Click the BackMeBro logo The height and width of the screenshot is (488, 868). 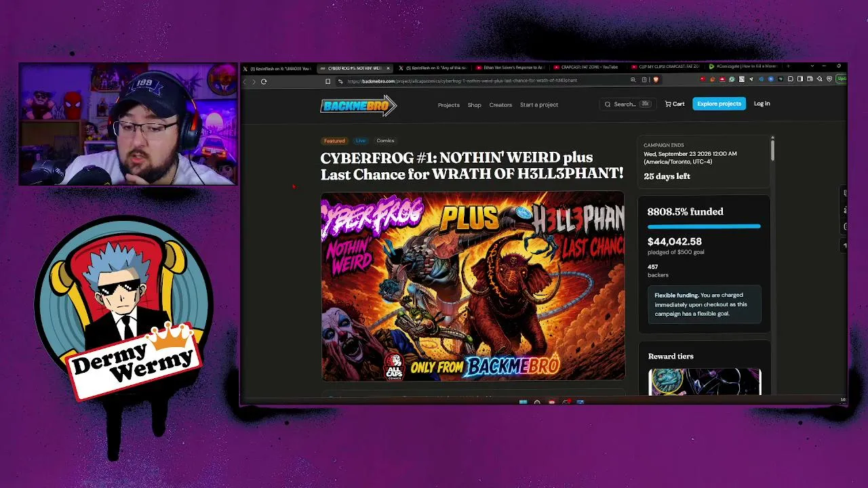(x=358, y=105)
